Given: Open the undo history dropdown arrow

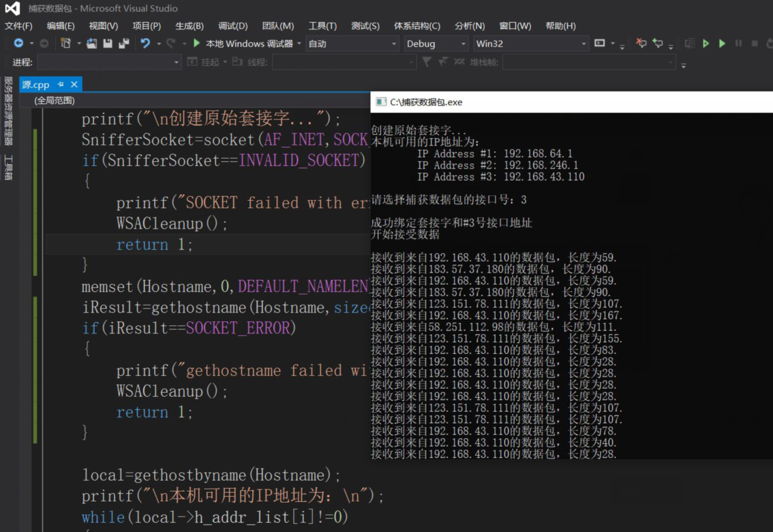Looking at the screenshot, I should [158, 43].
